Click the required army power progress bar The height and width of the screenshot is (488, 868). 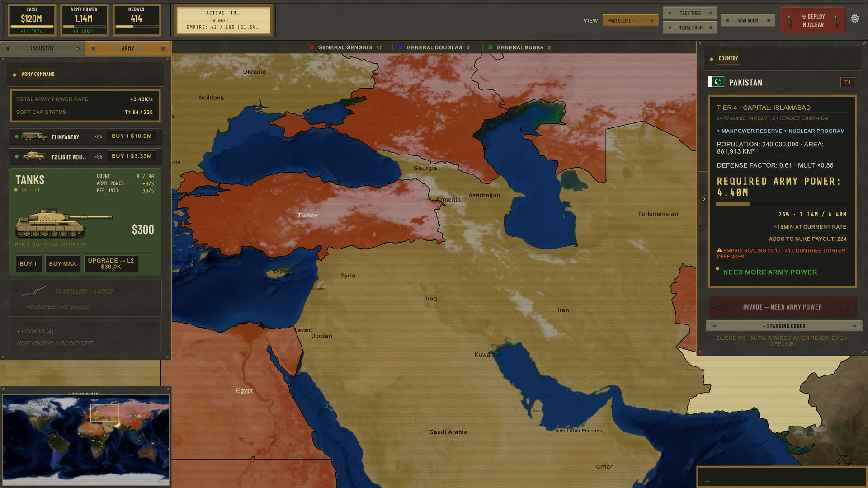point(782,205)
